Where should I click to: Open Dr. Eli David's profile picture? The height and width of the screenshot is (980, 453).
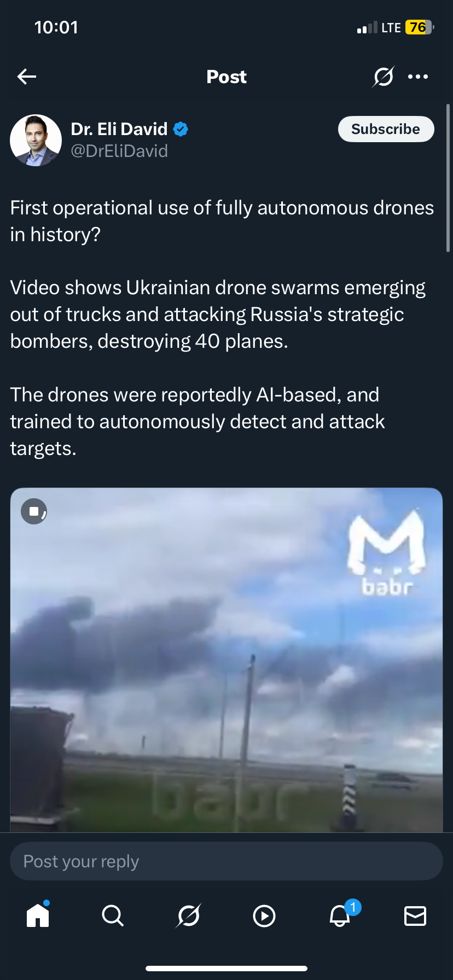tap(36, 140)
